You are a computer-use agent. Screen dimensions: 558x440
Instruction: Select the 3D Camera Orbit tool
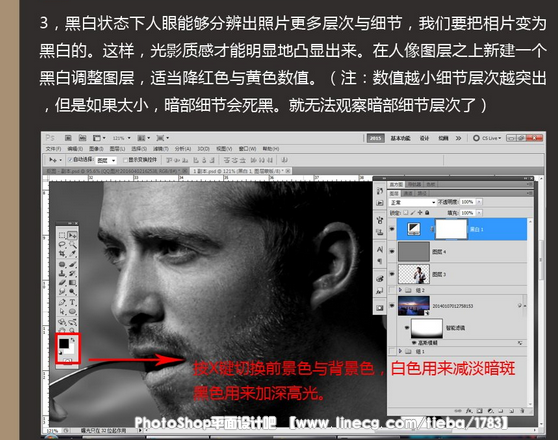tap(72, 322)
